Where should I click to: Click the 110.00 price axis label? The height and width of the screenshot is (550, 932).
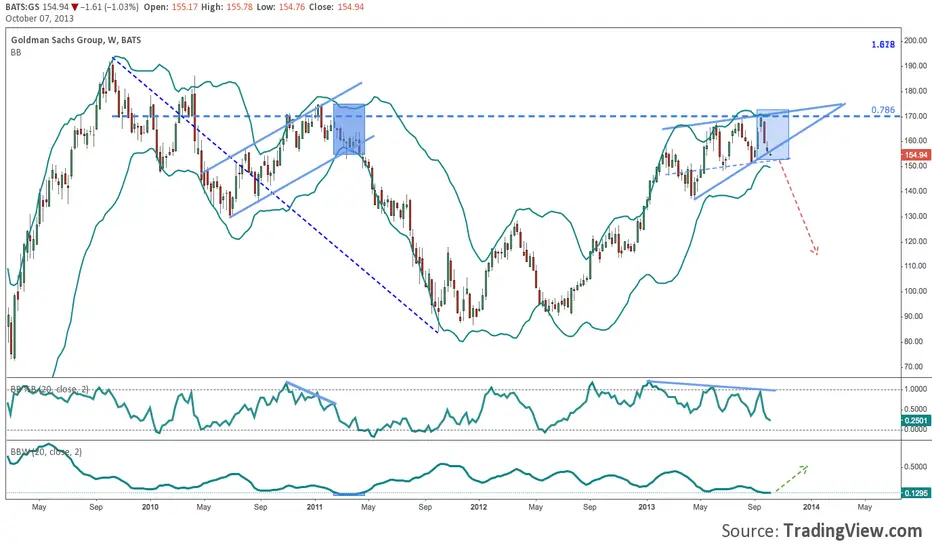(915, 266)
